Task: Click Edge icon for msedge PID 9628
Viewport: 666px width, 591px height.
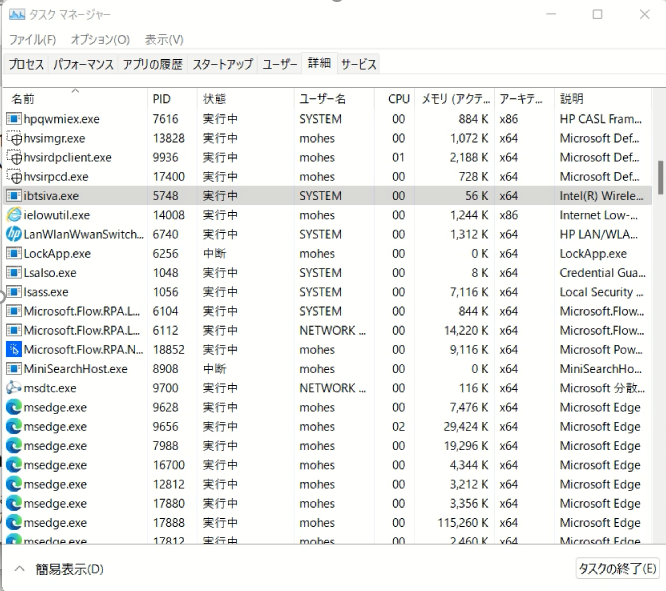Action: (x=14, y=407)
